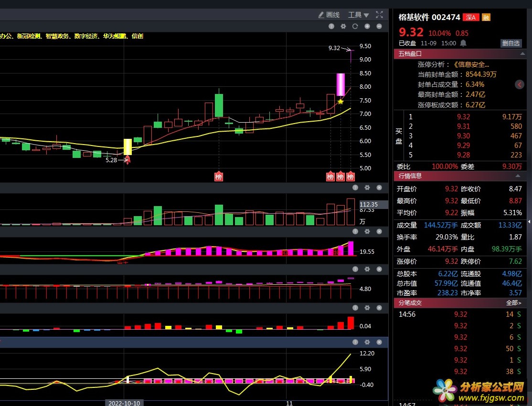
Task: Click the 五档盘口 section header
Action: [x=460, y=53]
